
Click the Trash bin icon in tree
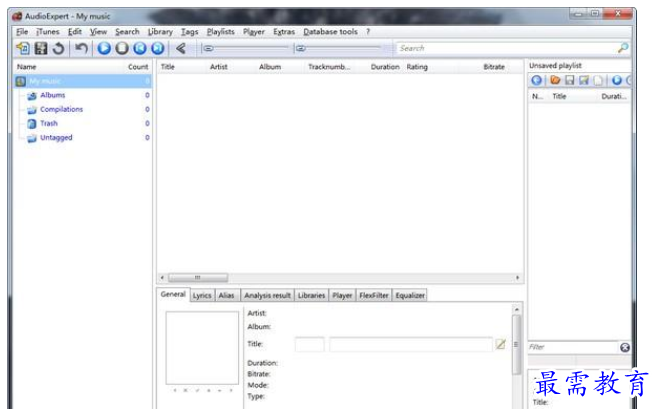(32, 124)
